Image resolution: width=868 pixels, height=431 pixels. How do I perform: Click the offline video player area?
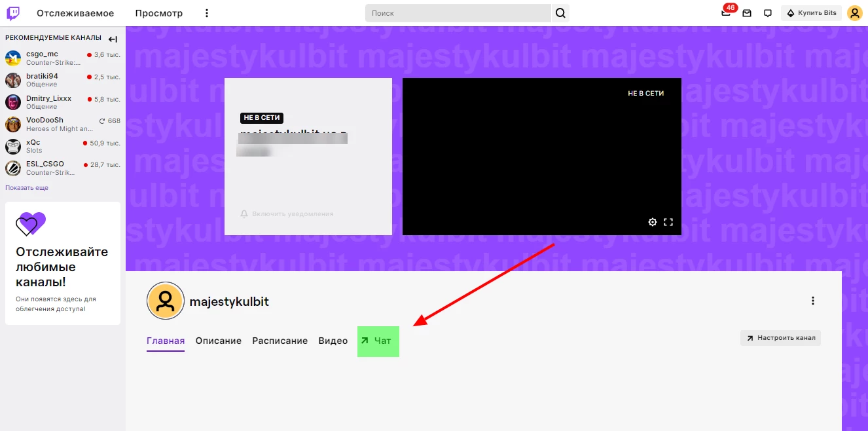tap(542, 157)
